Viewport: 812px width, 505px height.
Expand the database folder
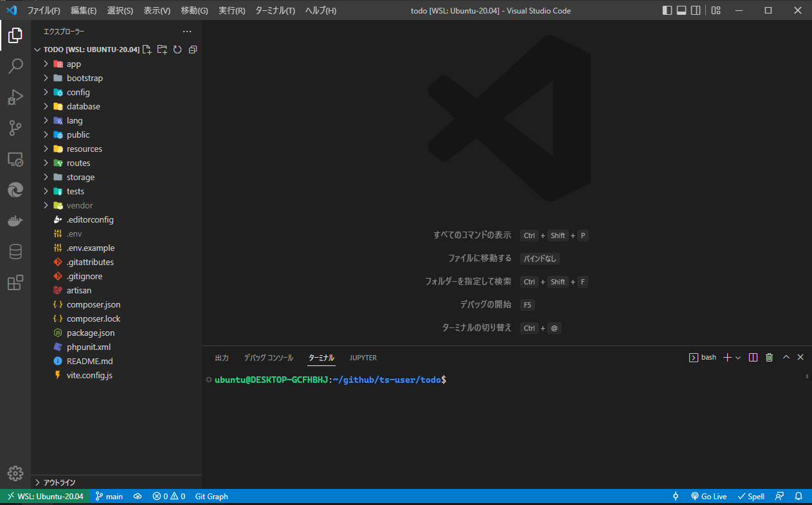[116, 106]
